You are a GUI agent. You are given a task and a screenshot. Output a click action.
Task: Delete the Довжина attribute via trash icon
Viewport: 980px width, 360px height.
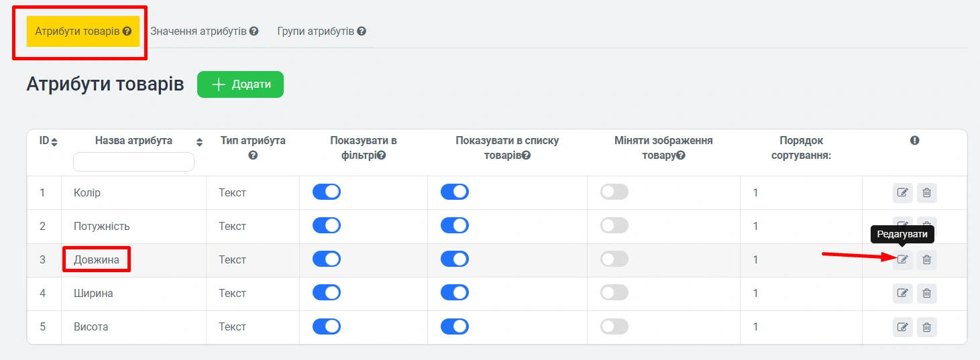tap(926, 259)
